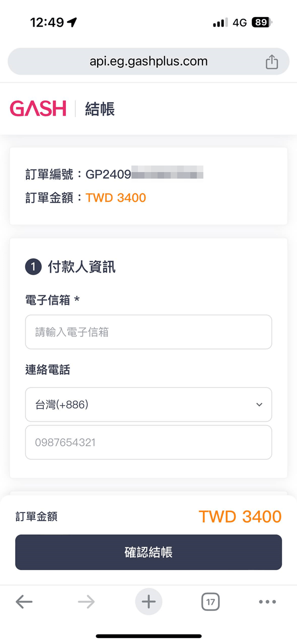Tap the 結帳 page title
Viewport: 297px width, 644px height.
100,109
